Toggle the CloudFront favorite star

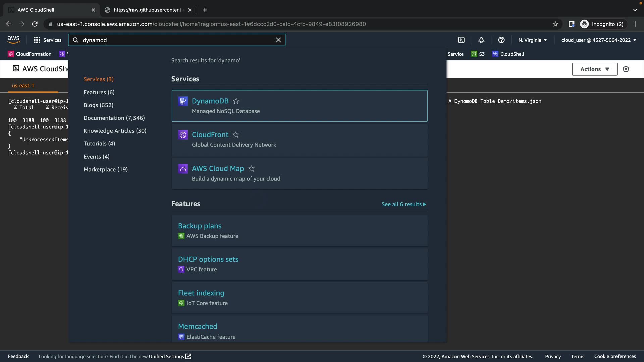[236, 135]
